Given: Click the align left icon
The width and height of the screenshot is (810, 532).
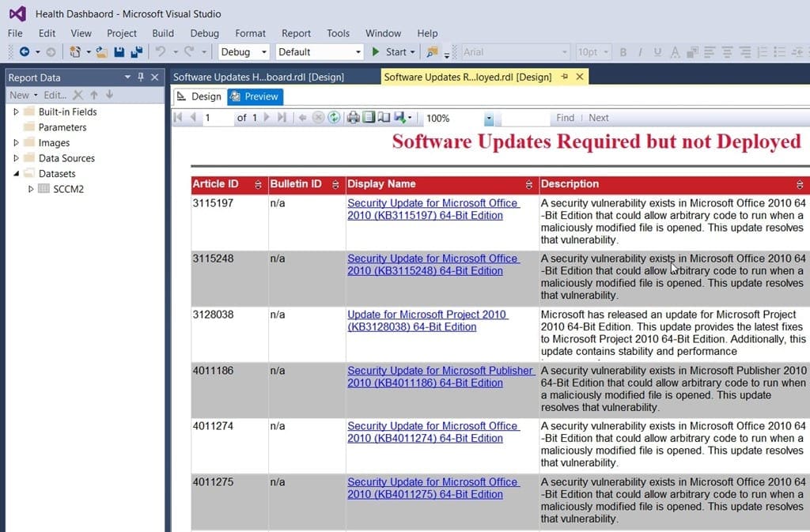Looking at the screenshot, I should (710, 52).
